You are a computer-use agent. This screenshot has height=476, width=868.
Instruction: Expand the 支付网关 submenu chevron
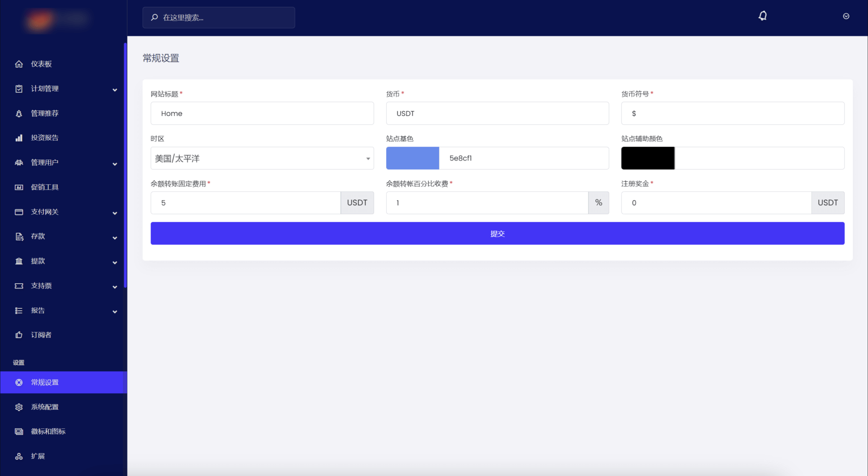pos(115,213)
